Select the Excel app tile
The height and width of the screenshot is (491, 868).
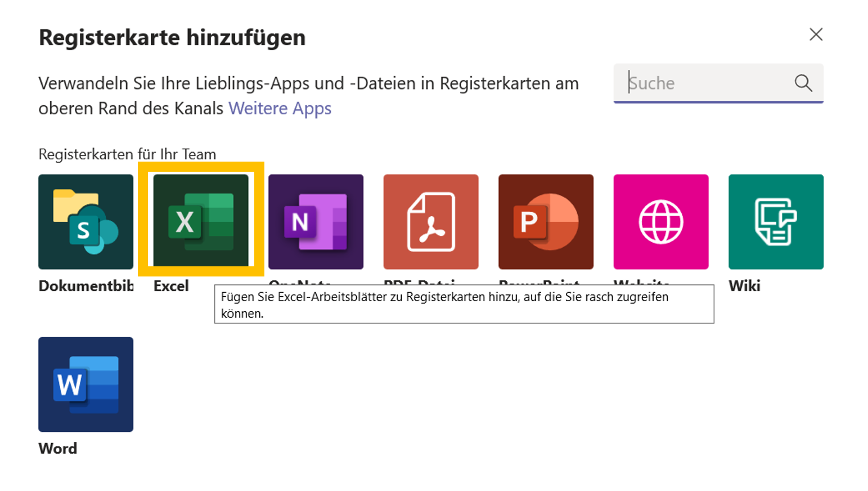click(201, 220)
